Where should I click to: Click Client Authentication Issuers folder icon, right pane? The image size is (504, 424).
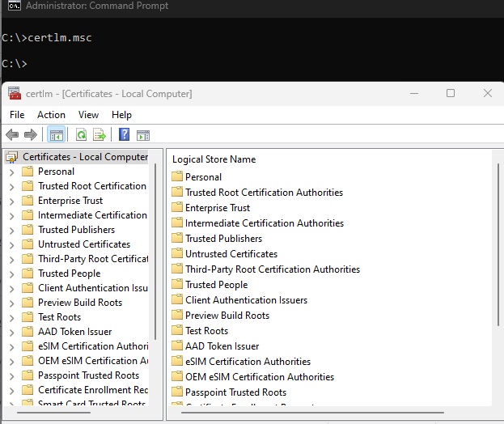pos(177,299)
